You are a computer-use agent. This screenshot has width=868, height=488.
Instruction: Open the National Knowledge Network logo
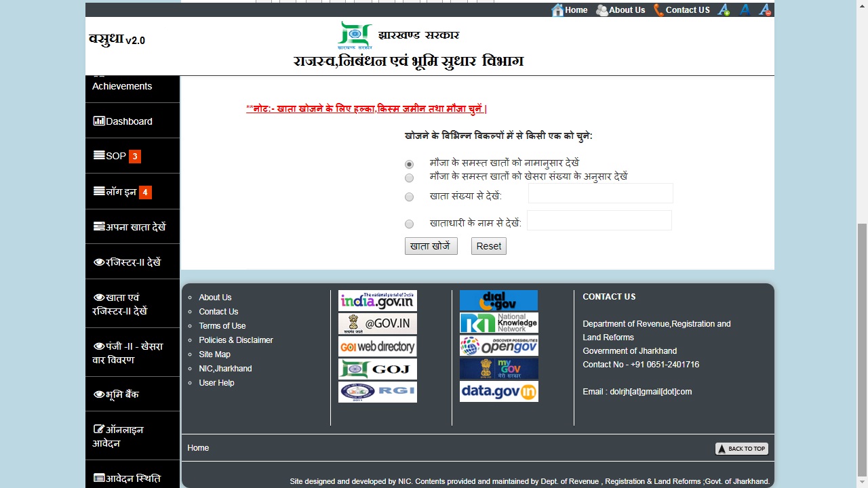pos(498,323)
